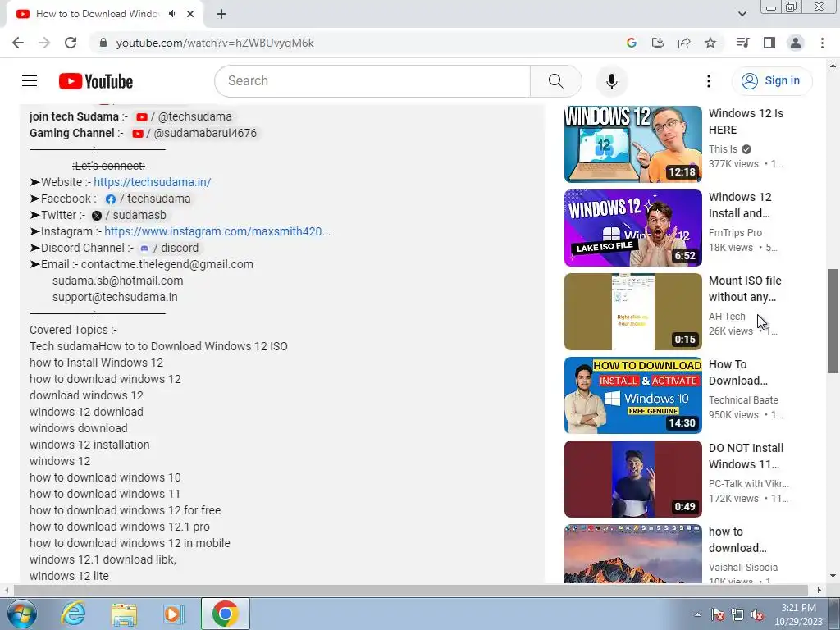Open the Lake ISO File video thumbnail

click(x=632, y=228)
